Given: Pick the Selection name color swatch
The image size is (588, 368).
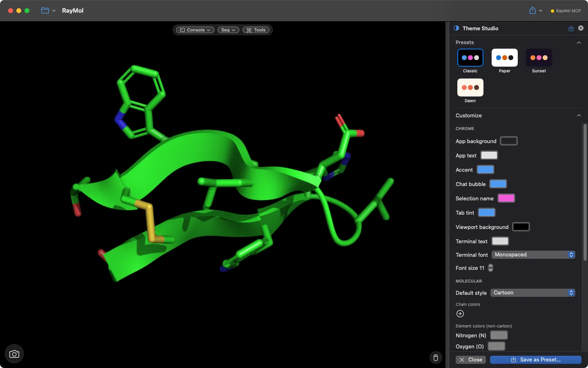Looking at the screenshot, I should (506, 198).
